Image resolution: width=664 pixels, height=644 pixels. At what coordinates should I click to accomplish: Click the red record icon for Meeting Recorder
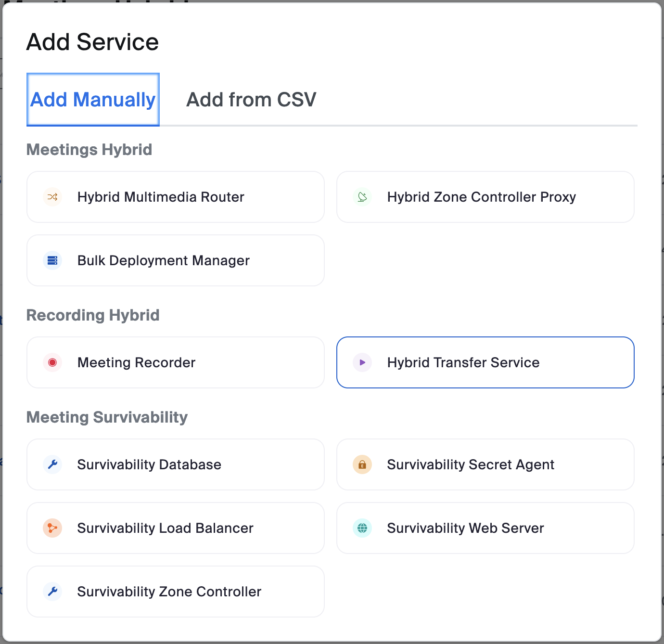(52, 362)
